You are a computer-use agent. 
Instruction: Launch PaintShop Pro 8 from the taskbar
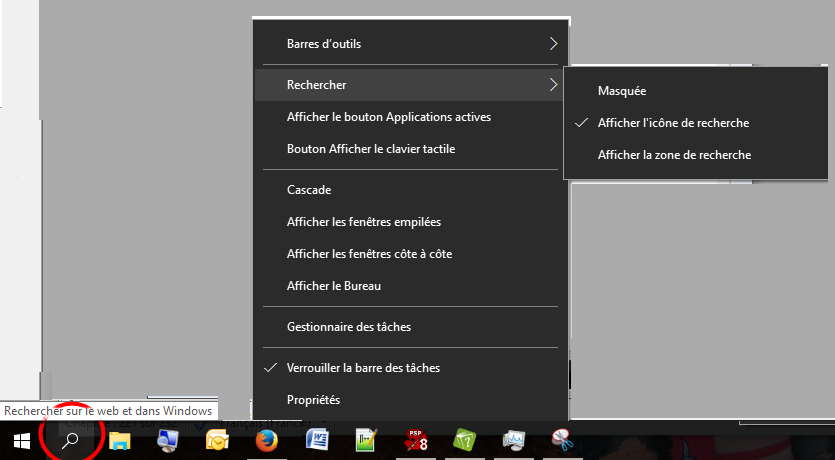point(416,440)
